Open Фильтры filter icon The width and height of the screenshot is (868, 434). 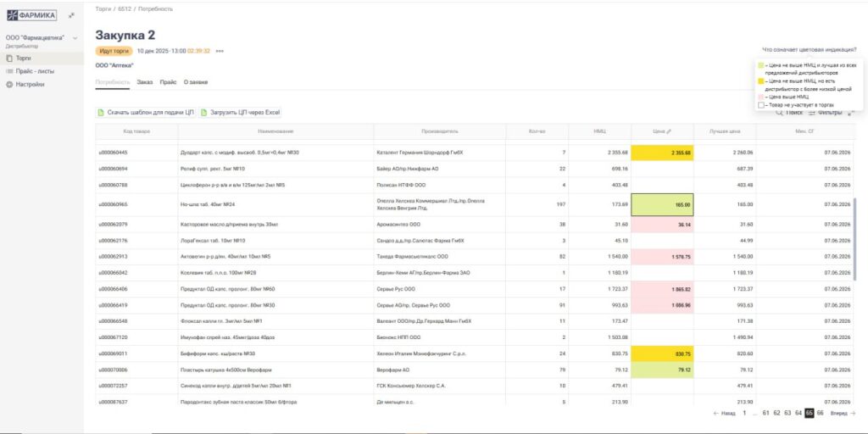pyautogui.click(x=812, y=113)
